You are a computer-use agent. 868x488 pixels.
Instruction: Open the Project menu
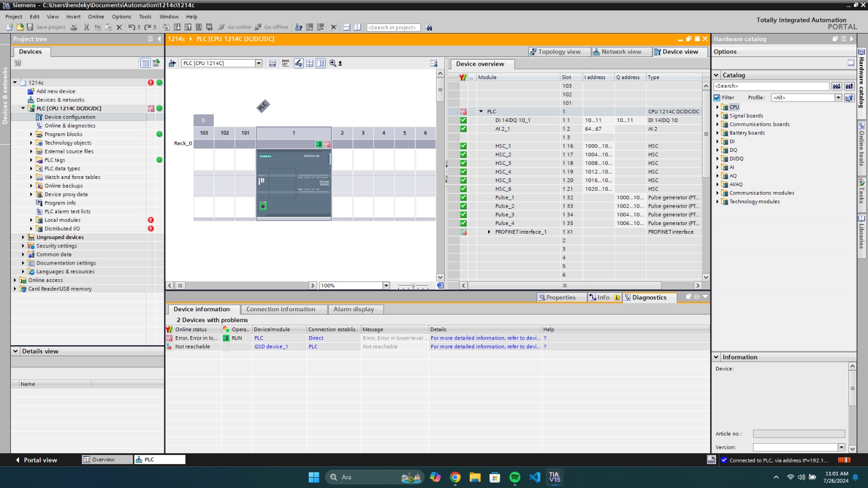[14, 17]
